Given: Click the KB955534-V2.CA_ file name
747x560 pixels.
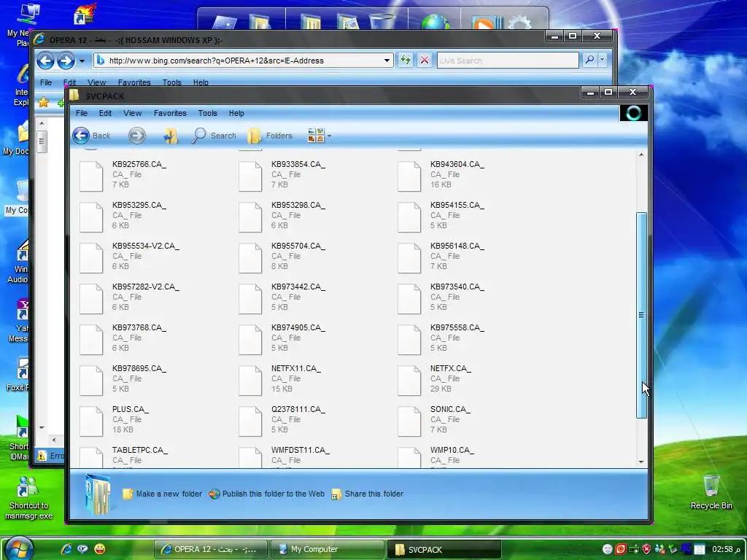Looking at the screenshot, I should click(x=146, y=246).
